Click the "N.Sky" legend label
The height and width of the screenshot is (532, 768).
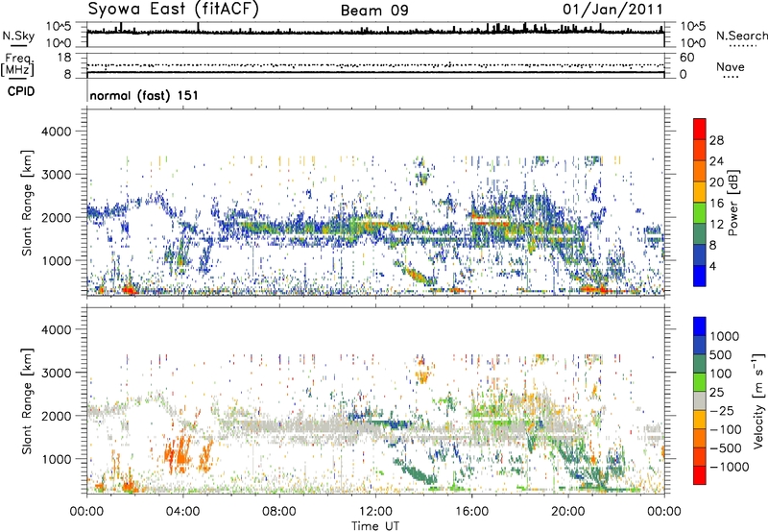pyautogui.click(x=18, y=36)
